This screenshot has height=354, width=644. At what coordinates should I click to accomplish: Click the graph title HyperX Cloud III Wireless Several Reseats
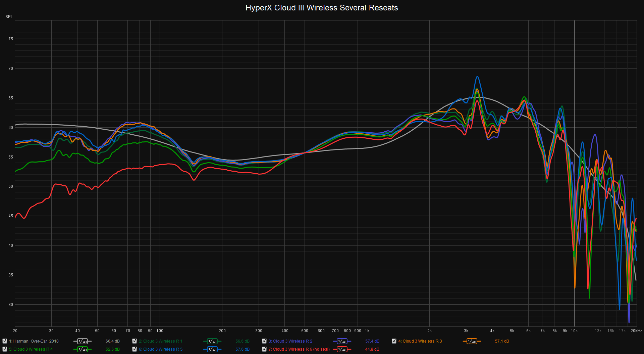(x=322, y=8)
